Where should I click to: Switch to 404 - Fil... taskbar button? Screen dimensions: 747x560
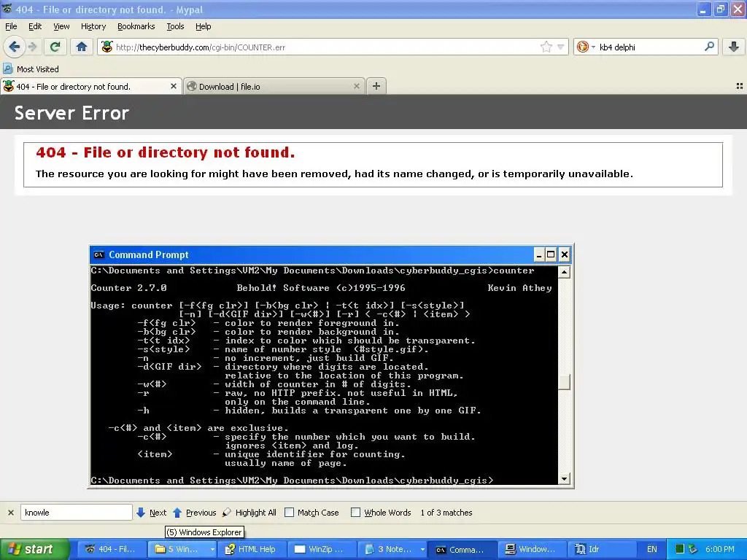click(x=112, y=549)
